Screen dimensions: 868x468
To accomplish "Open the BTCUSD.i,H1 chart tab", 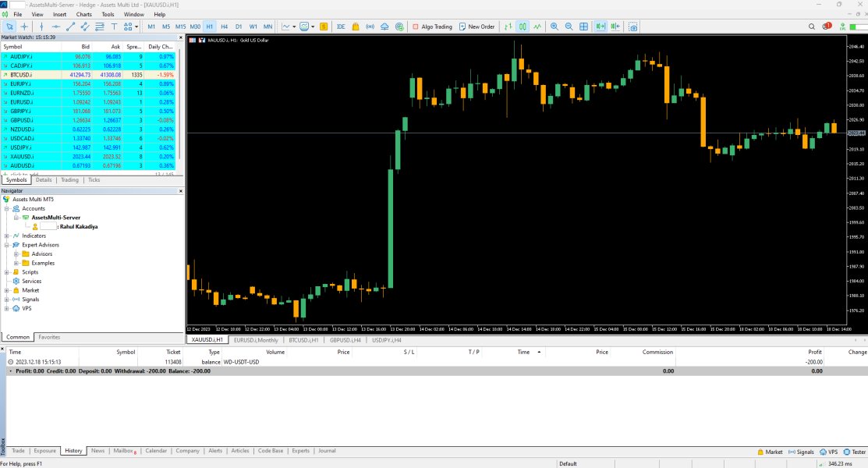I will 303,340.
